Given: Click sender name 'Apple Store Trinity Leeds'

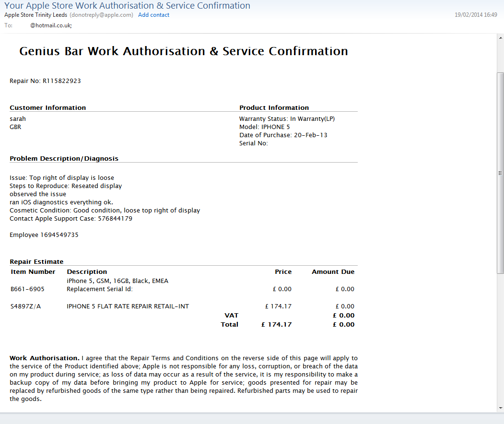Looking at the screenshot, I should click(x=35, y=15).
